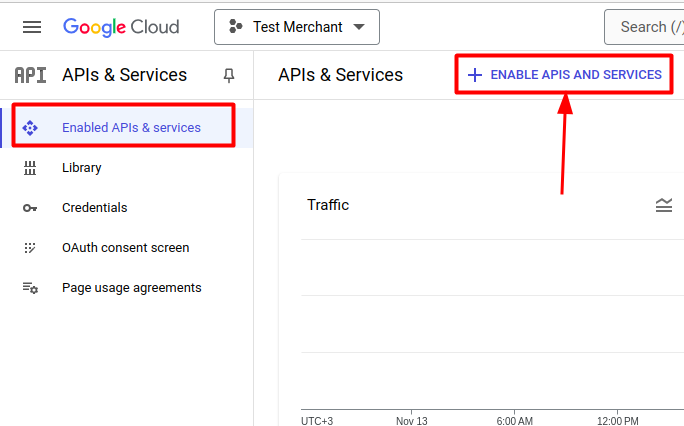Open OAuth consent screen menu item
Screen dimensions: 684x426
[x=127, y=248]
